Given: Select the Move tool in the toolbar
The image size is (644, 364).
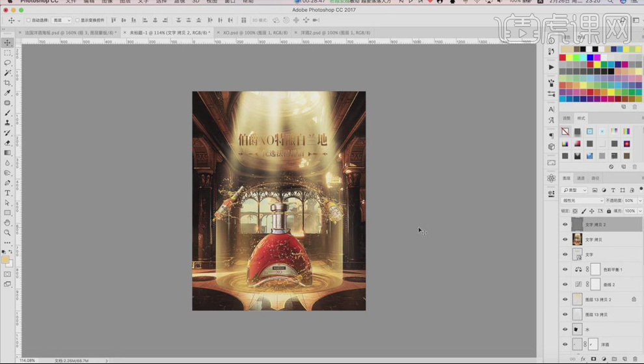Looking at the screenshot, I should click(7, 43).
